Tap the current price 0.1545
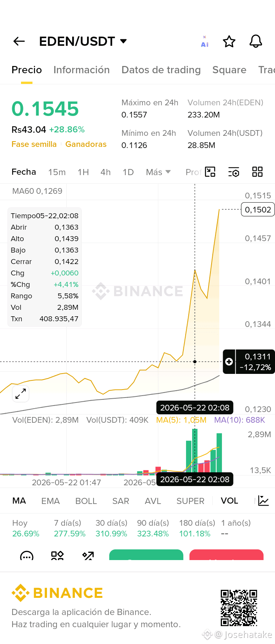 coord(45,109)
